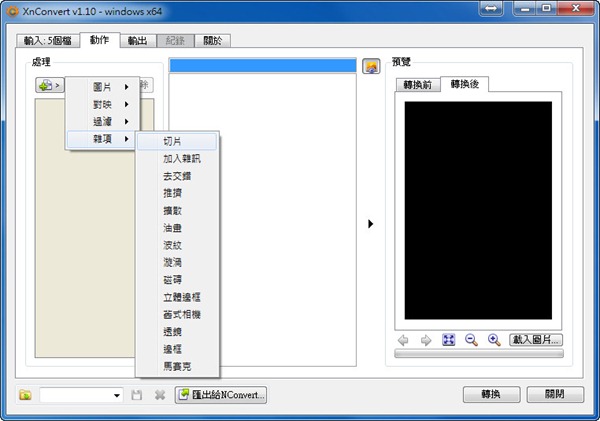The width and height of the screenshot is (600, 421).
Task: Click the horizontal bar under preview controls
Action: pos(479,353)
